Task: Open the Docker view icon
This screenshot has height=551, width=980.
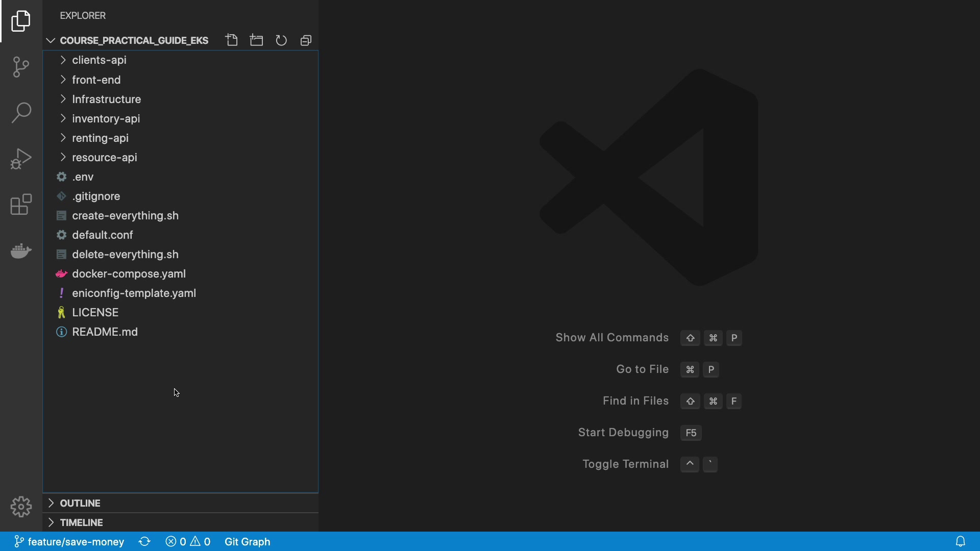Action: click(x=21, y=251)
